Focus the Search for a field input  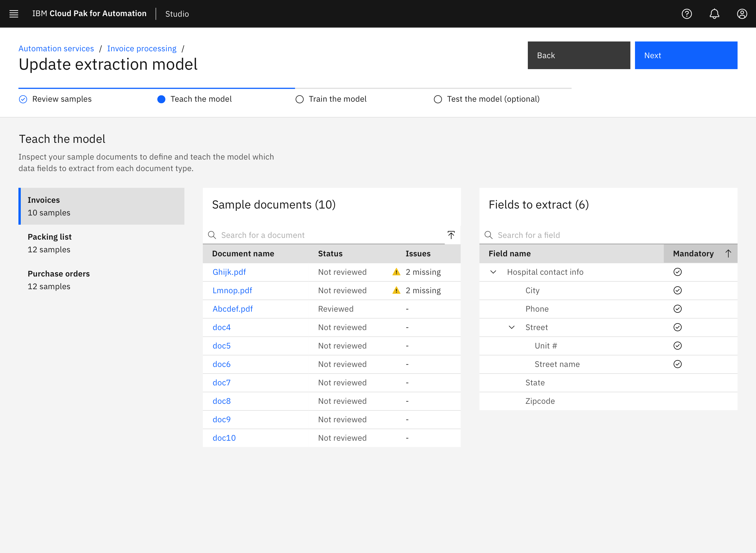[x=613, y=235]
